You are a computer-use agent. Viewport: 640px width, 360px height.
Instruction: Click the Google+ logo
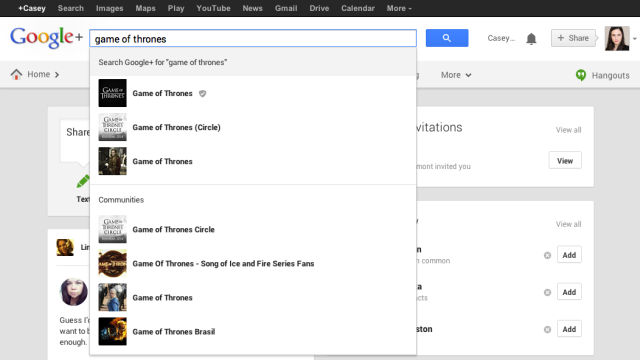pos(46,38)
